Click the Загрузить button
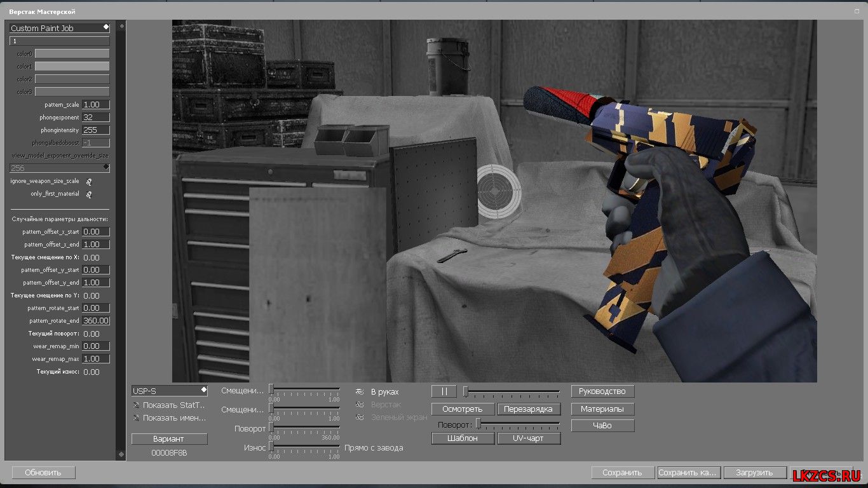Image resolution: width=868 pixels, height=488 pixels. [755, 473]
